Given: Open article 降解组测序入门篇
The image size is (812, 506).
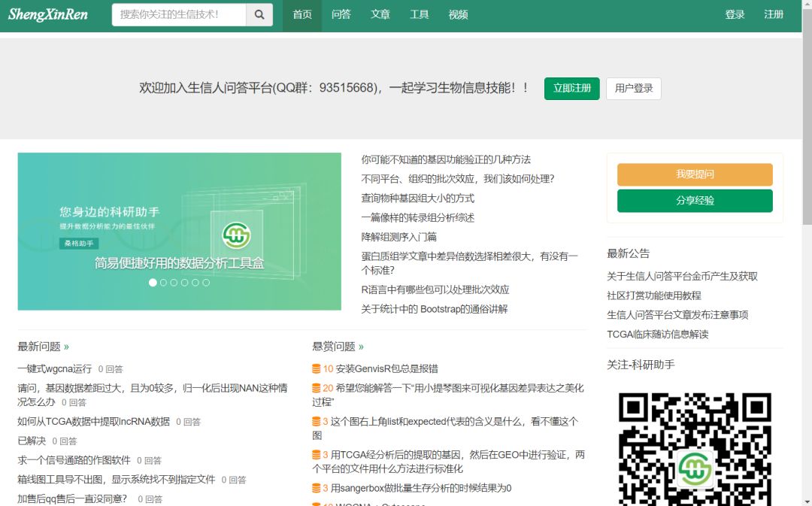Looking at the screenshot, I should (398, 237).
